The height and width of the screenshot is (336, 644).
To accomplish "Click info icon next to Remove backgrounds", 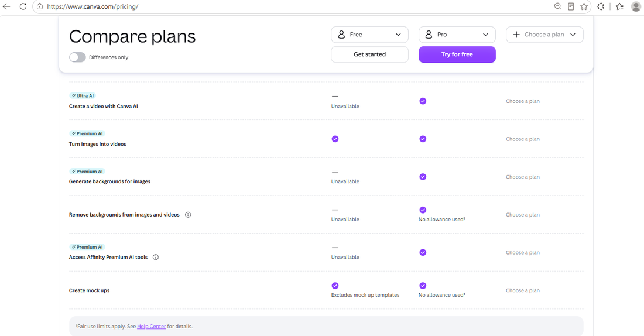I will click(x=188, y=215).
